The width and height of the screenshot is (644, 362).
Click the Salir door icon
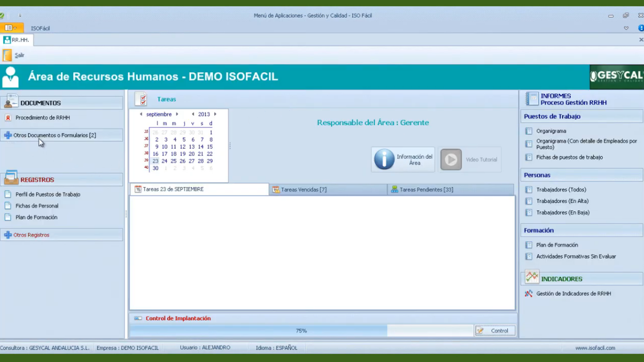[x=7, y=55]
